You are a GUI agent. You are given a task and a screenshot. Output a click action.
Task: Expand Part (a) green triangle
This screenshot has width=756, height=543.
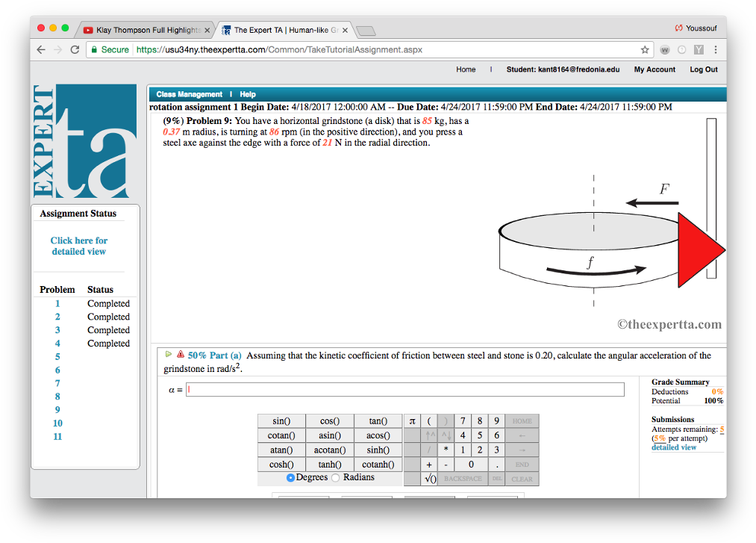point(168,354)
